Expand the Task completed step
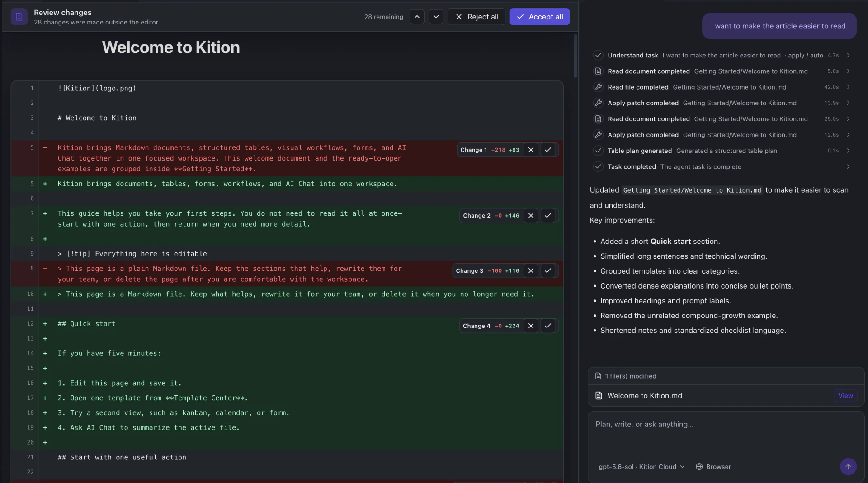This screenshot has height=483, width=868. tap(848, 166)
